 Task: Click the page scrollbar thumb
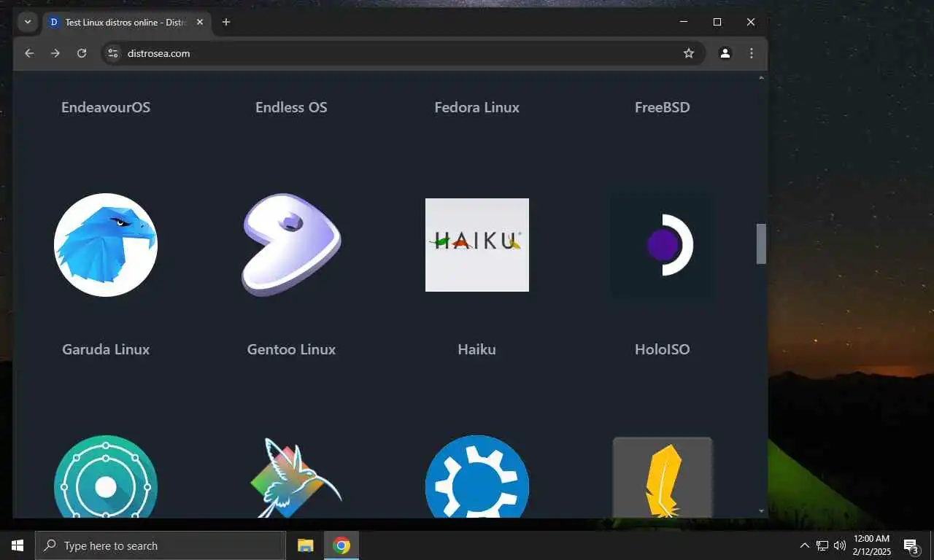click(x=761, y=244)
